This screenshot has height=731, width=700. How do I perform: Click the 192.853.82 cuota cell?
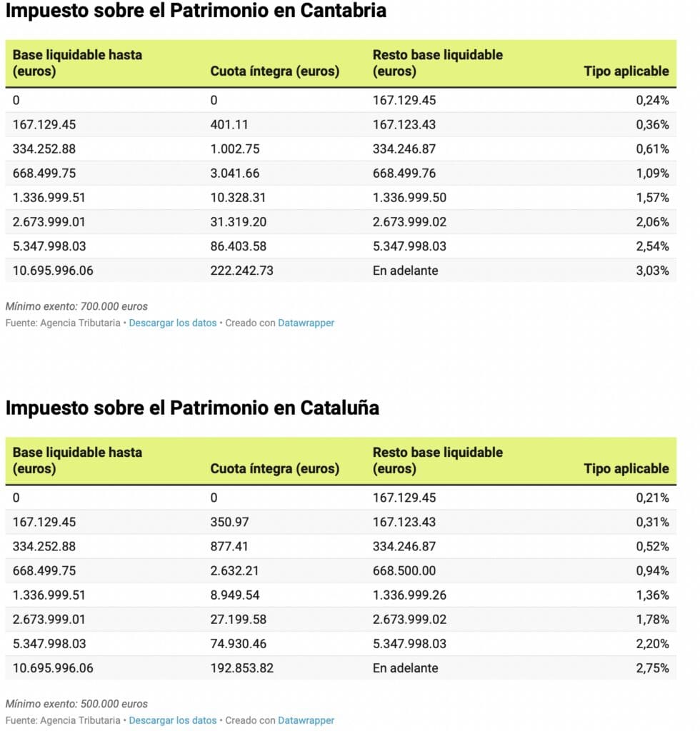[x=241, y=668]
